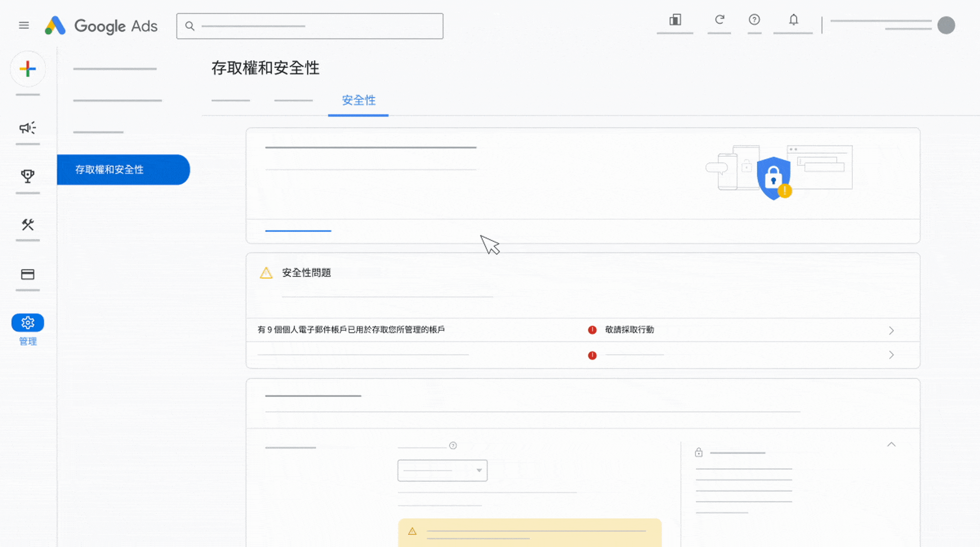Click the refresh icon in header
Viewport: 980px width, 547px height.
pos(720,20)
